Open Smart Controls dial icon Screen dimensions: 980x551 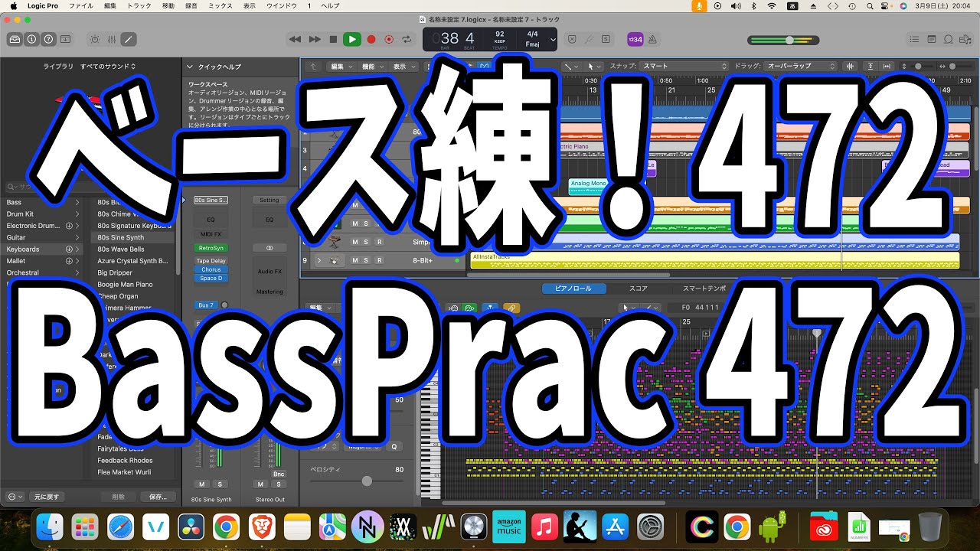(x=94, y=39)
